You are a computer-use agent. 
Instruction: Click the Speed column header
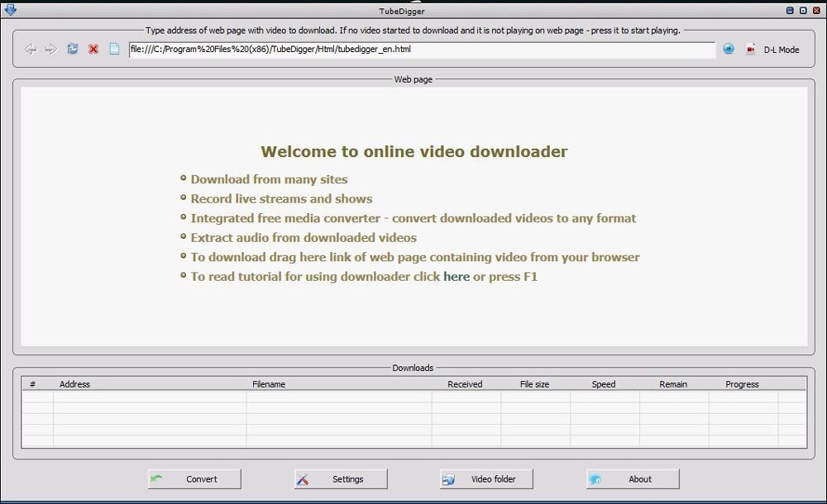[x=605, y=384]
